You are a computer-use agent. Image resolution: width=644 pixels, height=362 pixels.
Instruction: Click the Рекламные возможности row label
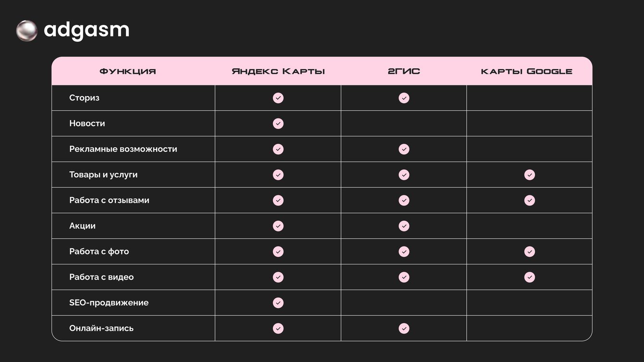point(123,149)
